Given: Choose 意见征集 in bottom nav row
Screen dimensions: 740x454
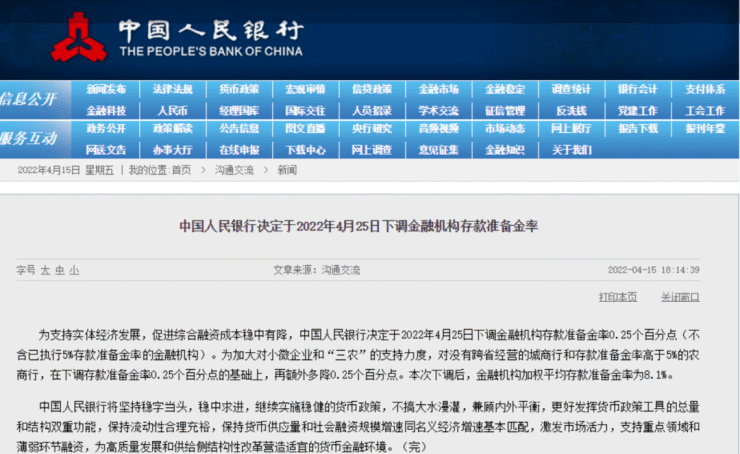Looking at the screenshot, I should pos(438,150).
